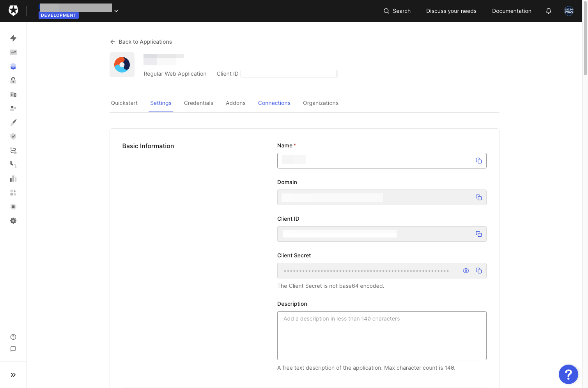Open Extensions chip icon in sidebar
The height and width of the screenshot is (388, 588).
[x=13, y=207]
